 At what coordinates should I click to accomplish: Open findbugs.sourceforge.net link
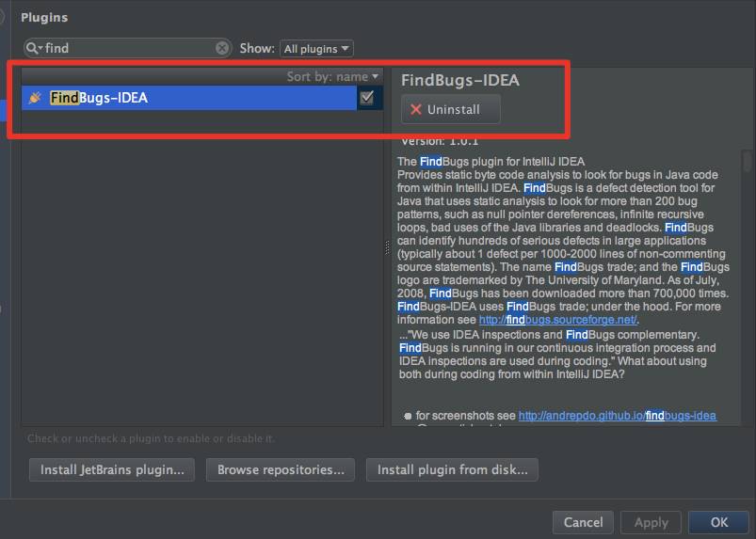[x=558, y=320]
